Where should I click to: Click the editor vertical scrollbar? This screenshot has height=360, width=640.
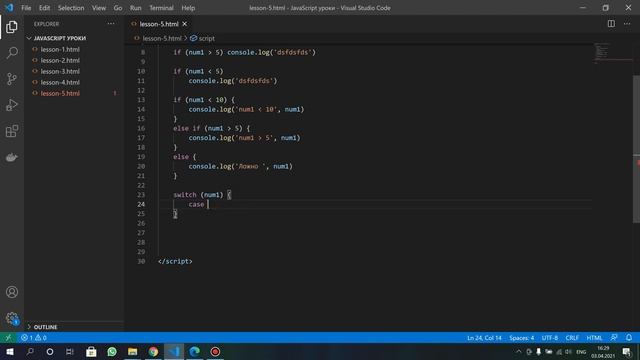(x=636, y=149)
